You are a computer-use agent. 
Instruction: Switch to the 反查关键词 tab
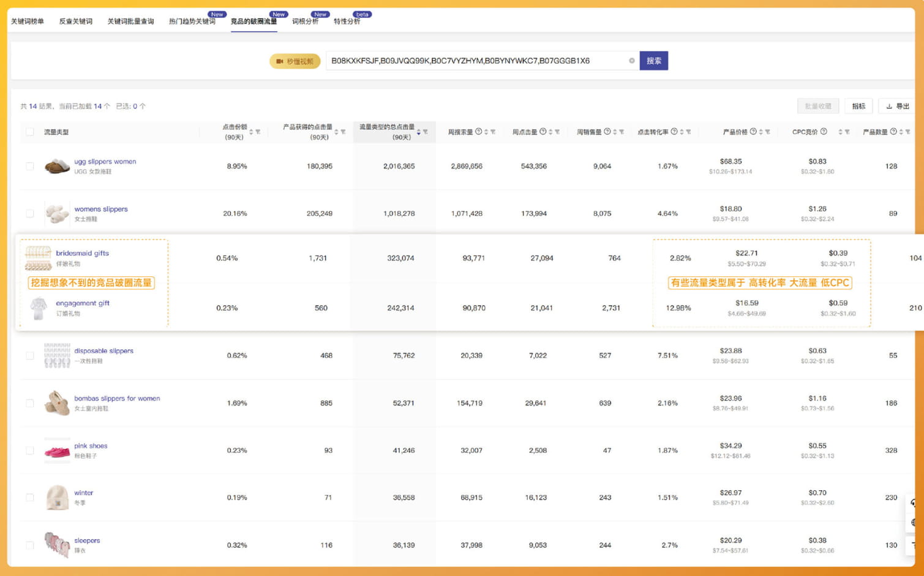pos(75,21)
